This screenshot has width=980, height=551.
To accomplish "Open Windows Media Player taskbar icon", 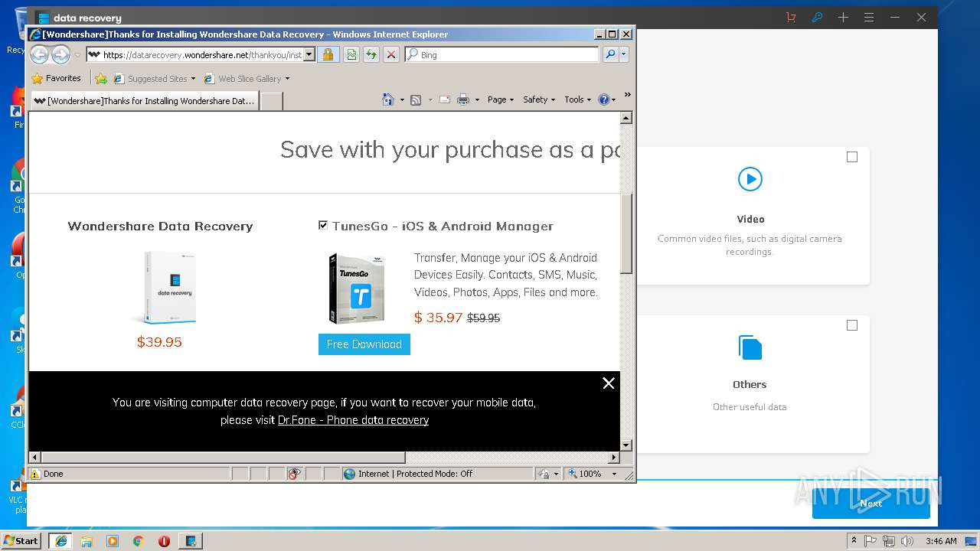I will coord(113,541).
